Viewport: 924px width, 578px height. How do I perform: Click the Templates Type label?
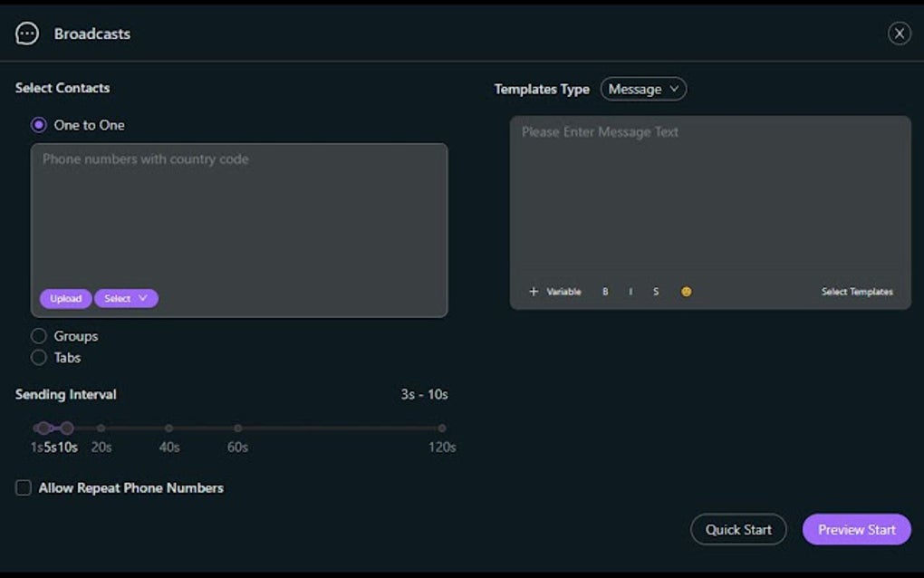point(541,89)
